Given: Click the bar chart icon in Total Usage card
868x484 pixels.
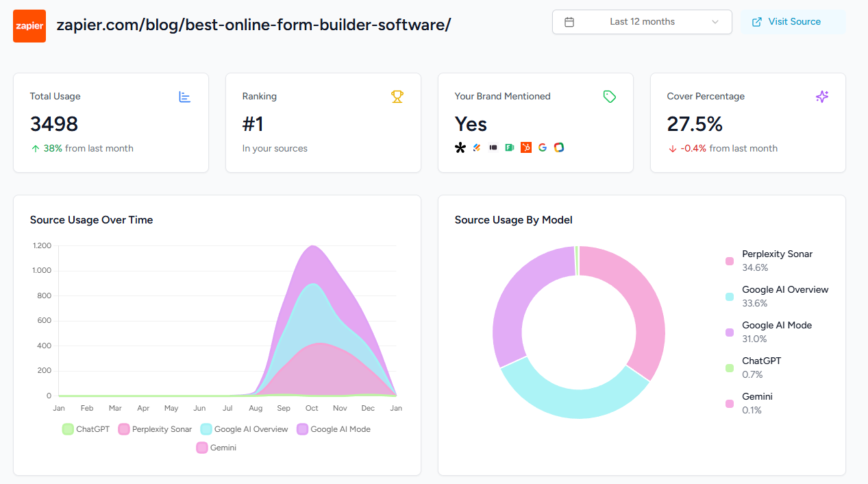Looking at the screenshot, I should (x=184, y=97).
